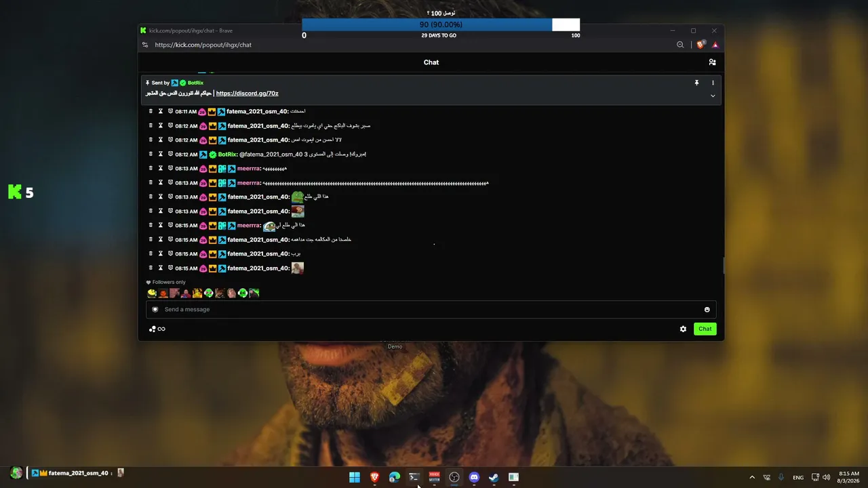The height and width of the screenshot is (488, 868).
Task: Click BotRix's name in the pinned message
Action: (x=195, y=83)
